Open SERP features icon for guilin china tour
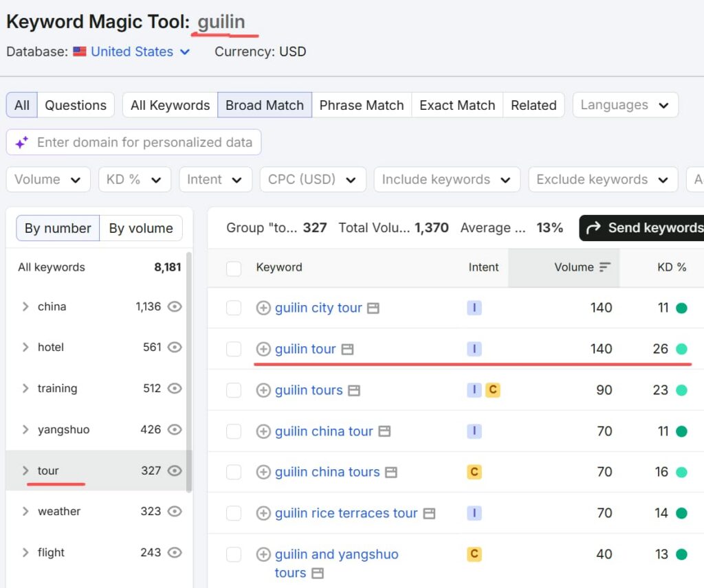Screen dimensions: 704x588 (384, 431)
